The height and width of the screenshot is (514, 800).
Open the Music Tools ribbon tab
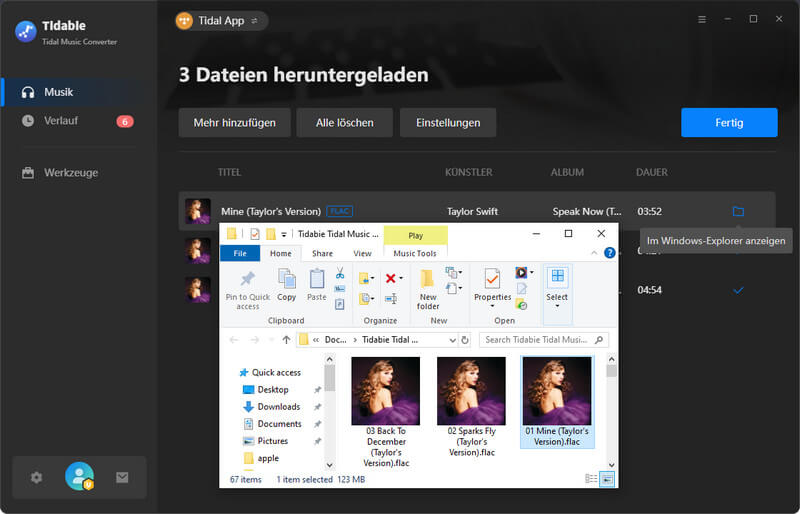pyautogui.click(x=415, y=253)
